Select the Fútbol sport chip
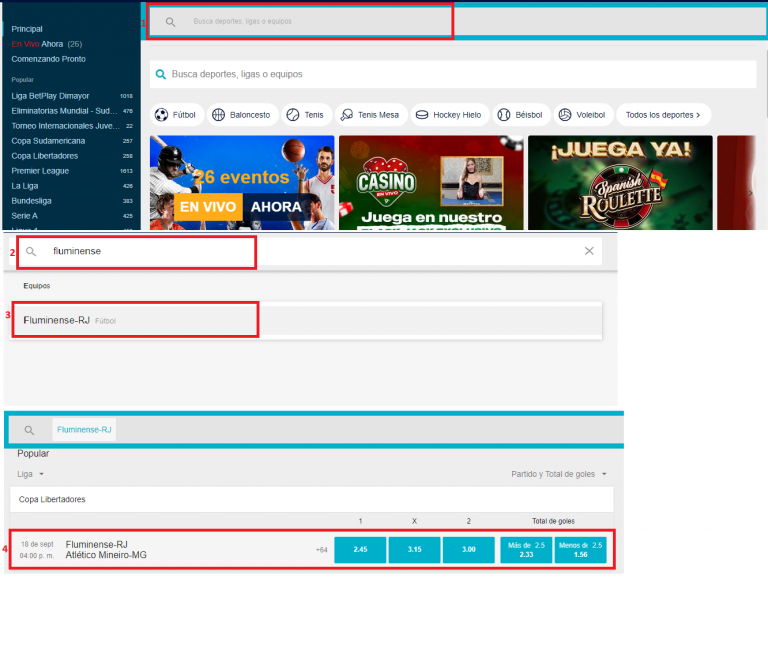Image resolution: width=768 pixels, height=655 pixels. click(x=177, y=115)
